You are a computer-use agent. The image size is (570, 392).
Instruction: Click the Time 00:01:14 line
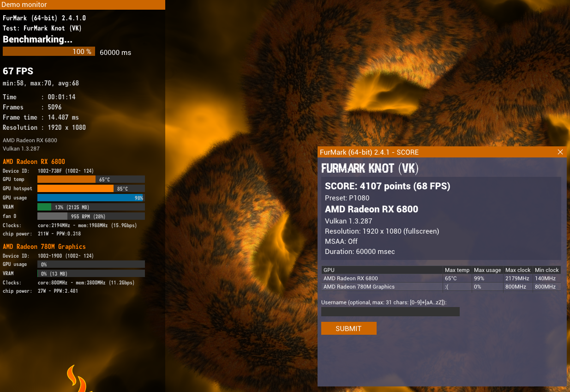coord(39,97)
